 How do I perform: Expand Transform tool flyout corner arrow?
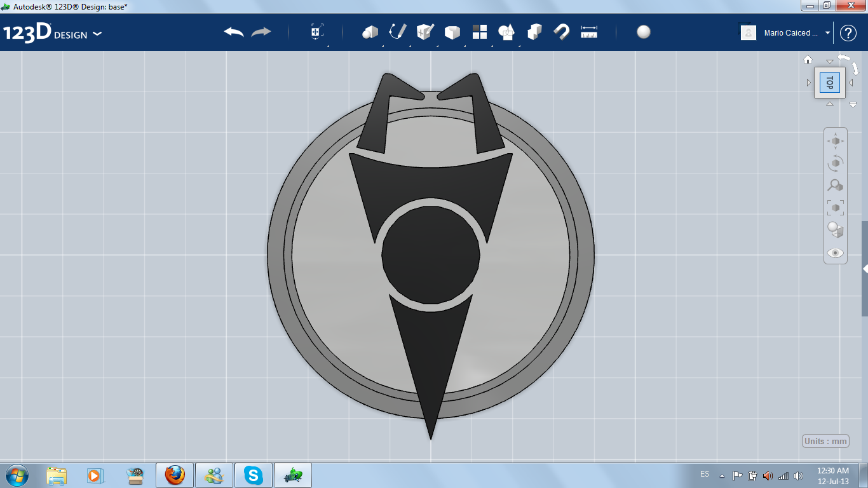click(328, 46)
